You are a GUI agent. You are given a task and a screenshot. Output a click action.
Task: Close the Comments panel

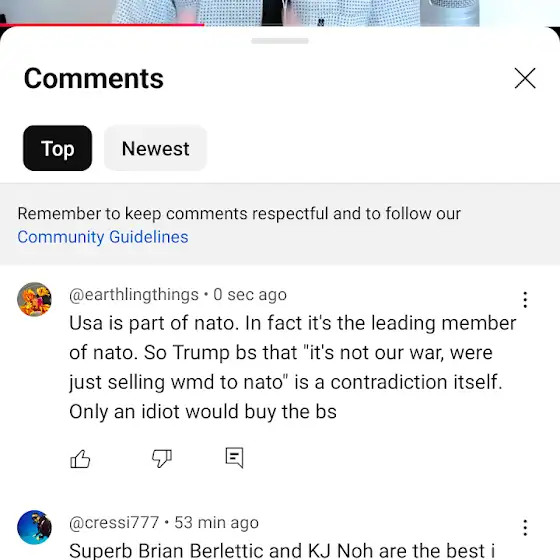(x=525, y=78)
